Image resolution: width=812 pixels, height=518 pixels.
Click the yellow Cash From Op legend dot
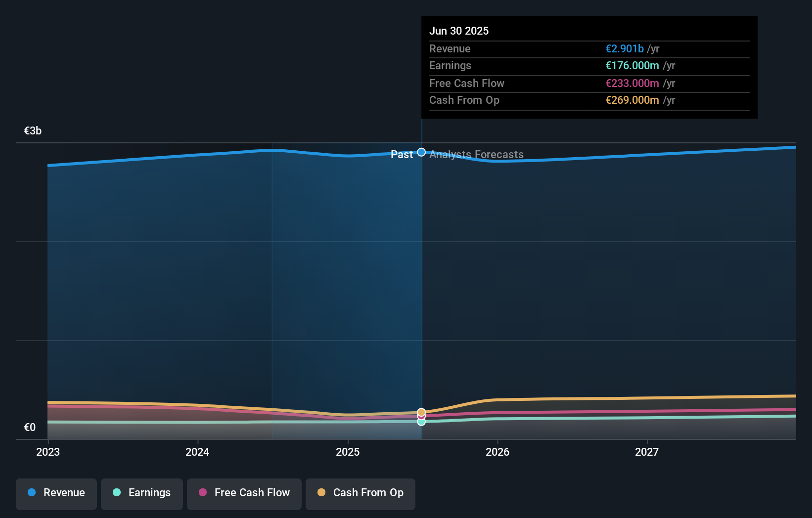[x=321, y=493]
